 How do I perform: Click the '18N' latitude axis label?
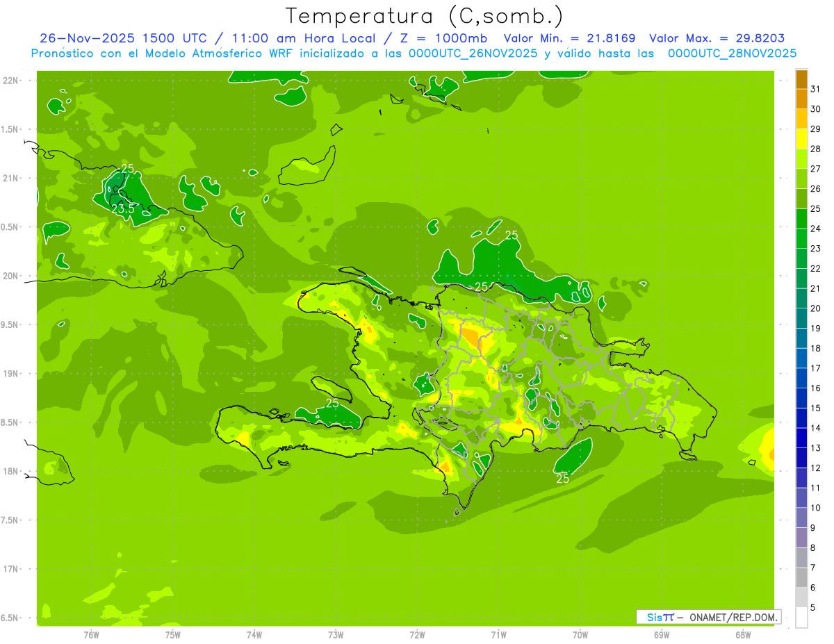pyautogui.click(x=10, y=471)
